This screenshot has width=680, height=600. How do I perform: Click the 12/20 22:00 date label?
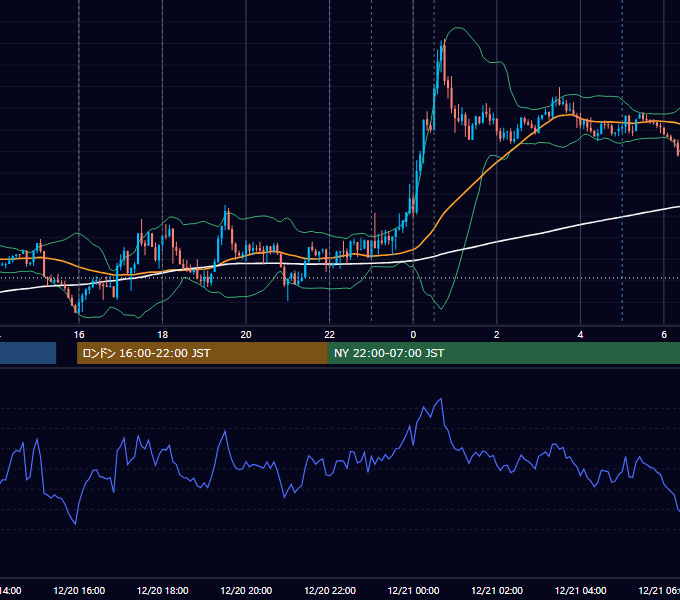click(330, 590)
